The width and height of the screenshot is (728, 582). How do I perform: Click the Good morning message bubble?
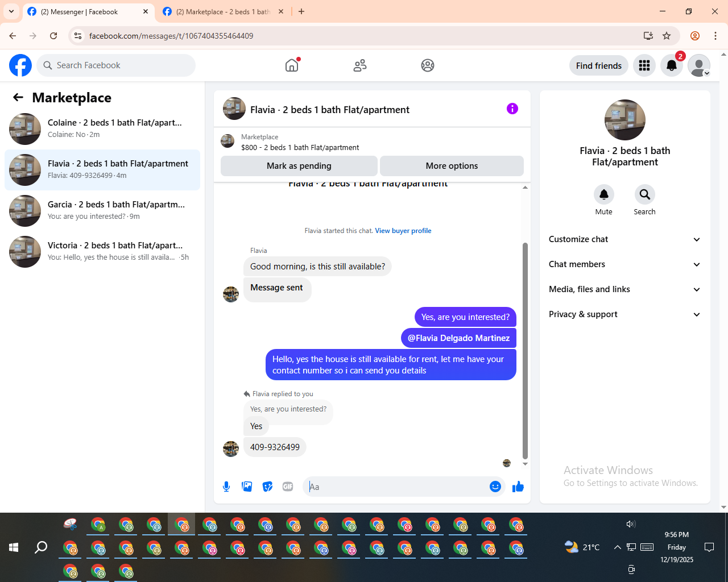click(x=317, y=267)
